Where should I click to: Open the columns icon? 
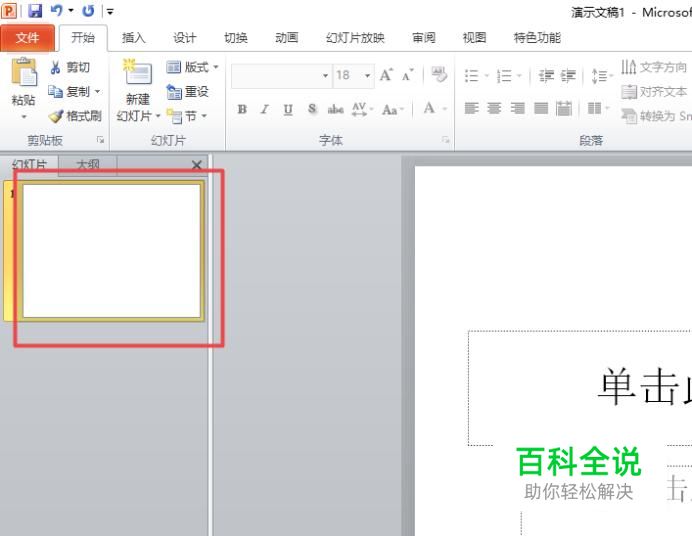594,108
